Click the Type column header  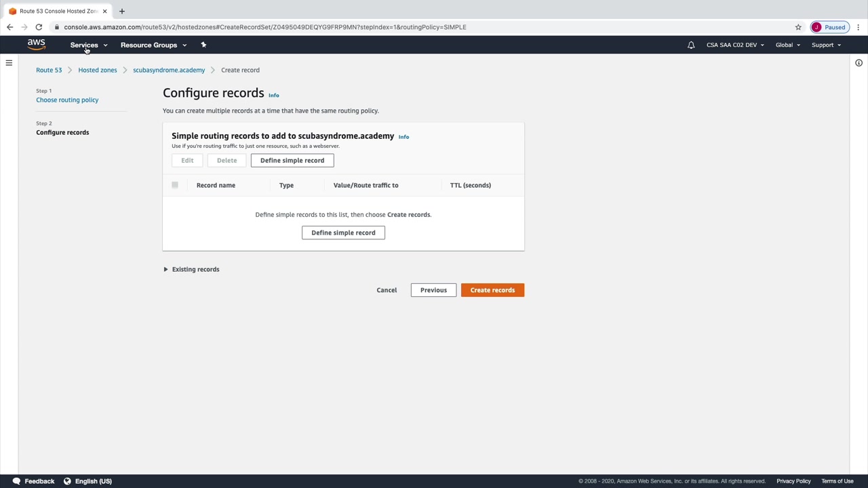tap(286, 185)
